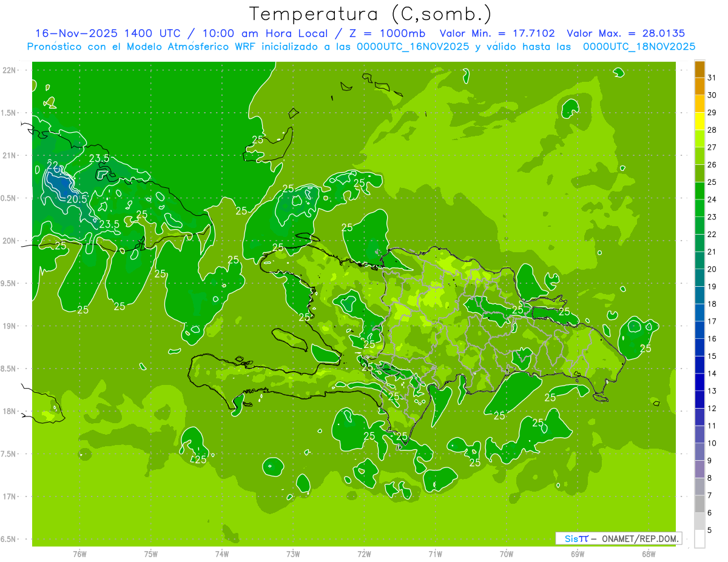This screenshot has height=562, width=728.
Task: Click the '1.5N' latitude tick label
Action: coord(8,113)
